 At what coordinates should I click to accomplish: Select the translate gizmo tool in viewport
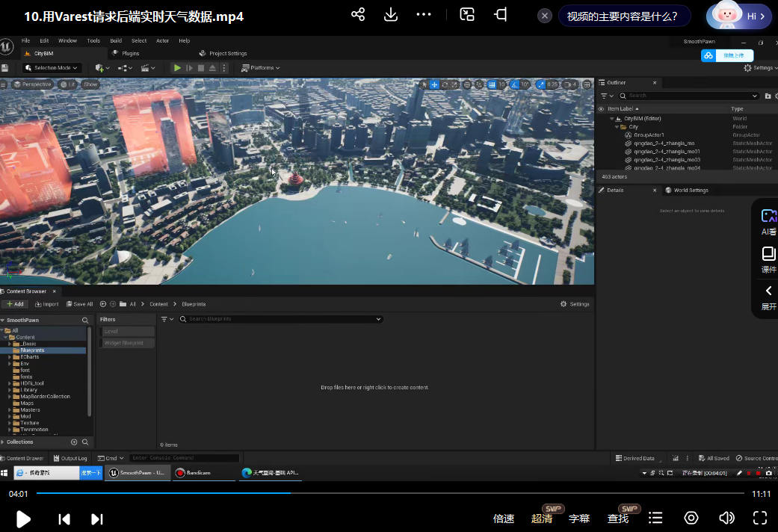pos(434,84)
